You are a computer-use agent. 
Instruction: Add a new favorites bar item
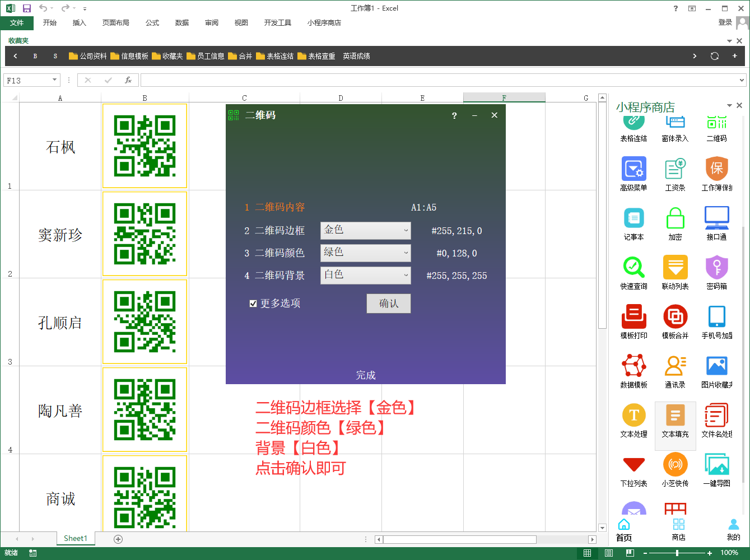click(x=734, y=56)
